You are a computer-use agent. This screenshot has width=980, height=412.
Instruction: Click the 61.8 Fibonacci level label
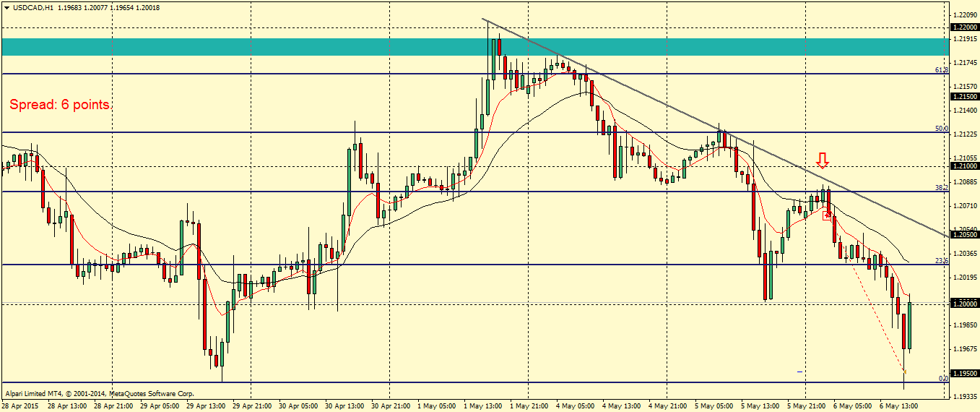point(941,70)
